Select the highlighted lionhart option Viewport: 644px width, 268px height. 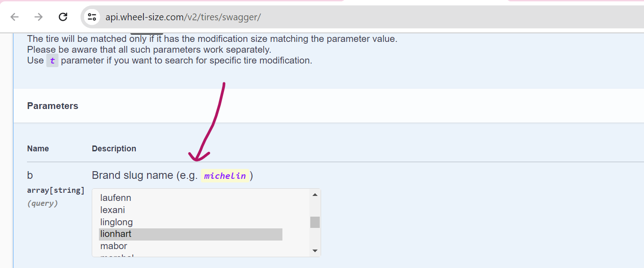tap(116, 234)
